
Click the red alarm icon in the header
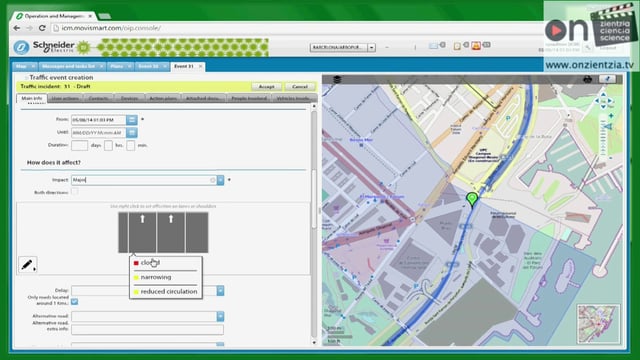pyautogui.click(x=476, y=46)
